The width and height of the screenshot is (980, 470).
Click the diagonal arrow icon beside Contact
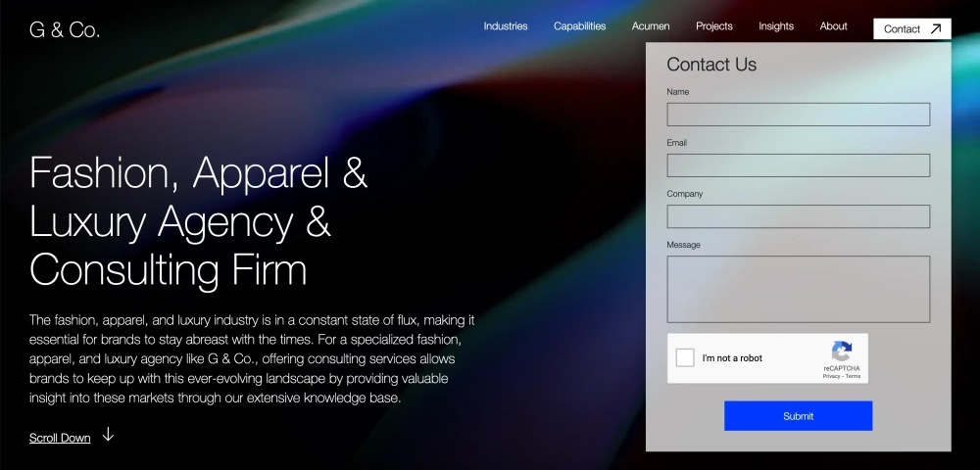pos(935,29)
